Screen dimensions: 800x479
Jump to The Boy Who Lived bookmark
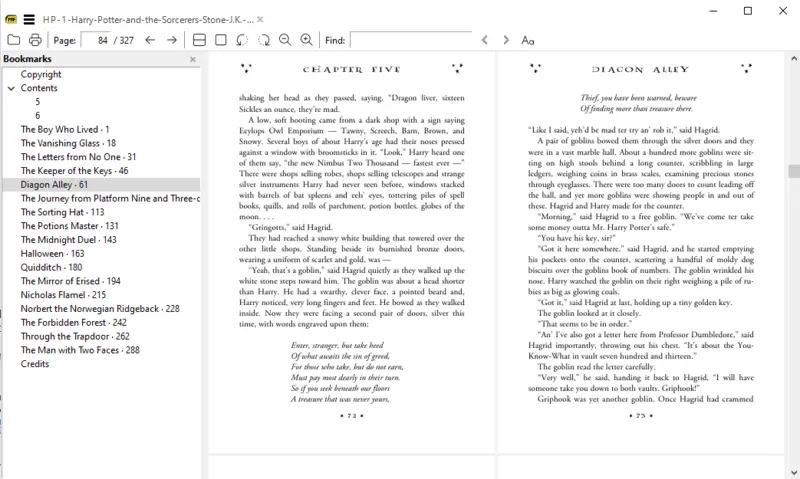point(65,129)
